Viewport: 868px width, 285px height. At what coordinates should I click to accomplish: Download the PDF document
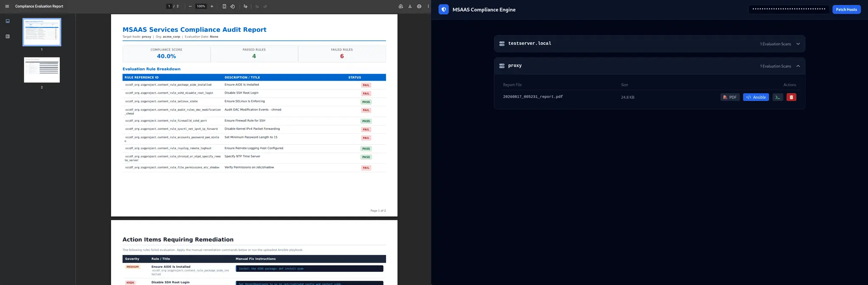[410, 6]
